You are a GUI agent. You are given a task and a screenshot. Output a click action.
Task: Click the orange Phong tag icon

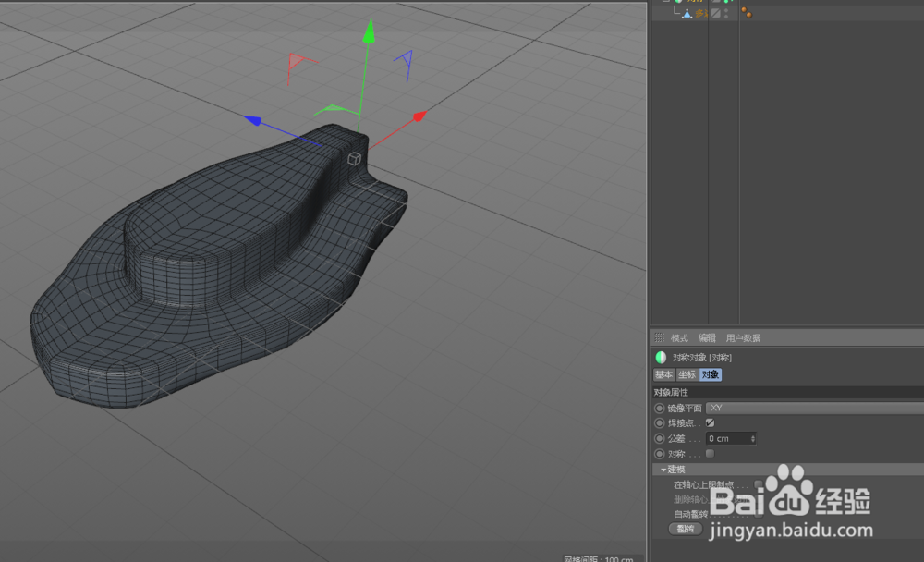[x=747, y=12]
